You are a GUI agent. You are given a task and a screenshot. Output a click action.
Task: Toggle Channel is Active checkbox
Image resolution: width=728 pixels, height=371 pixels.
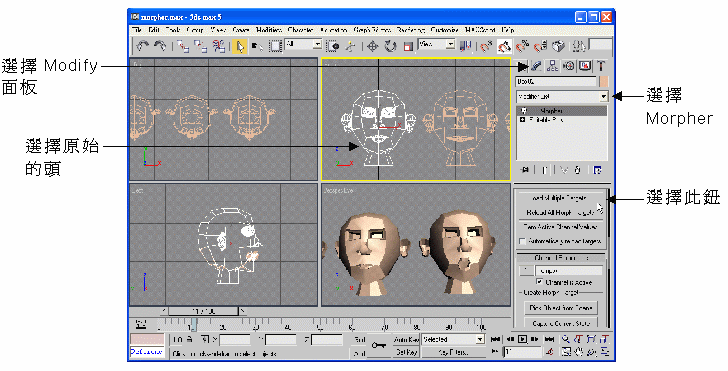tap(539, 282)
